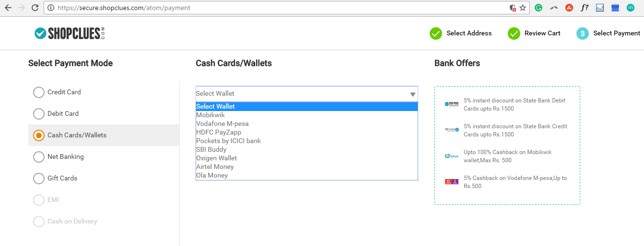Bookmark this page with the star icon
The image size is (644, 246).
(523, 8)
